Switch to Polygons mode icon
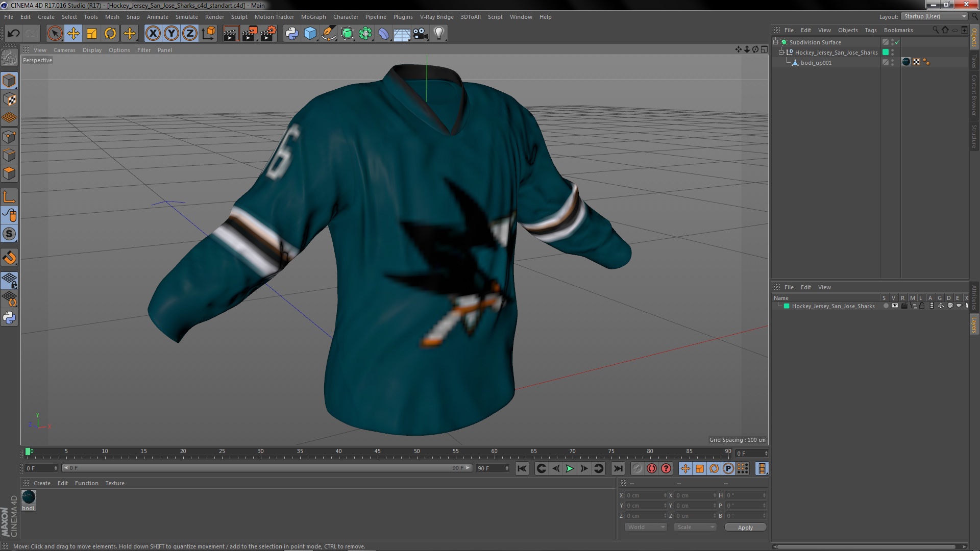 9,173
